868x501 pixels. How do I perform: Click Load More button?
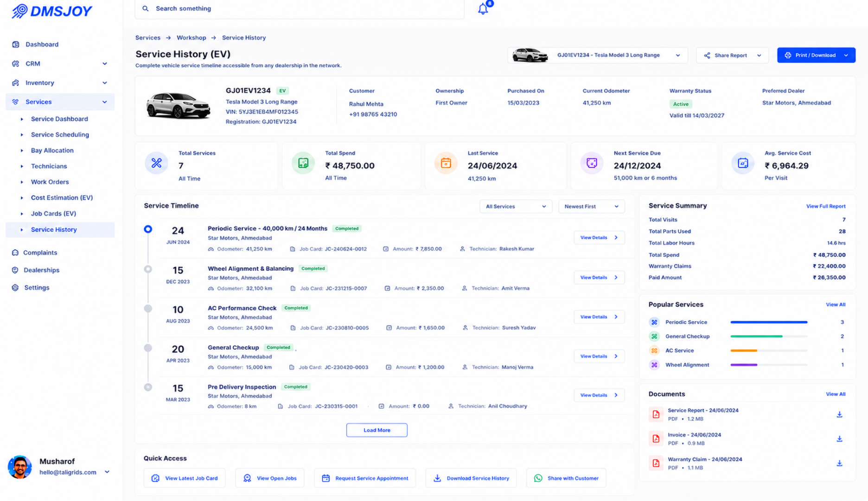click(377, 430)
